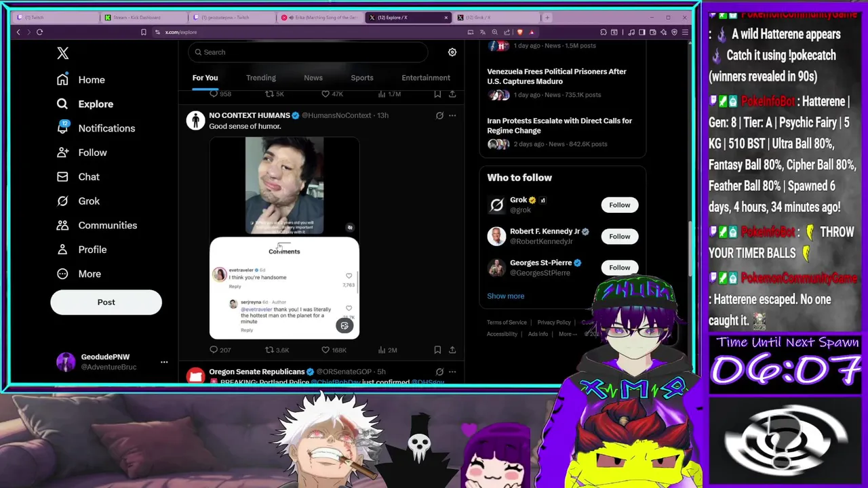Click NO CONTEXT HUMANS profile avatar
868x488 pixels.
196,121
